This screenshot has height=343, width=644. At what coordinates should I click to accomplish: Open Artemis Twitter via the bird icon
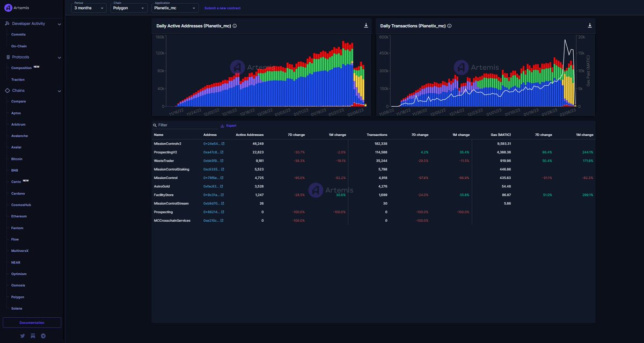pos(22,335)
